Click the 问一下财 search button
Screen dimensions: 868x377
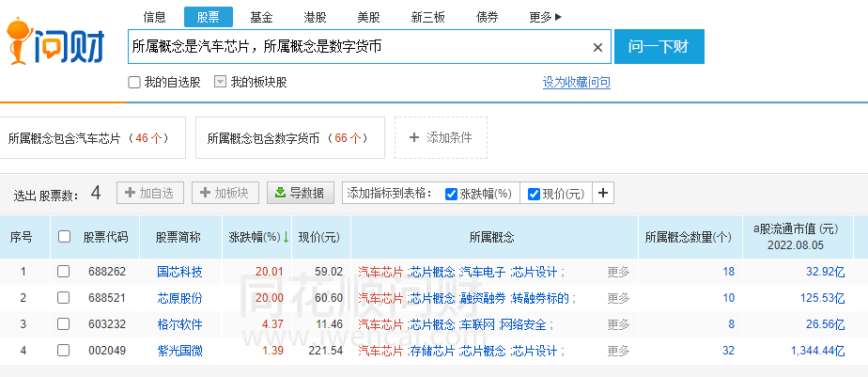tap(659, 47)
